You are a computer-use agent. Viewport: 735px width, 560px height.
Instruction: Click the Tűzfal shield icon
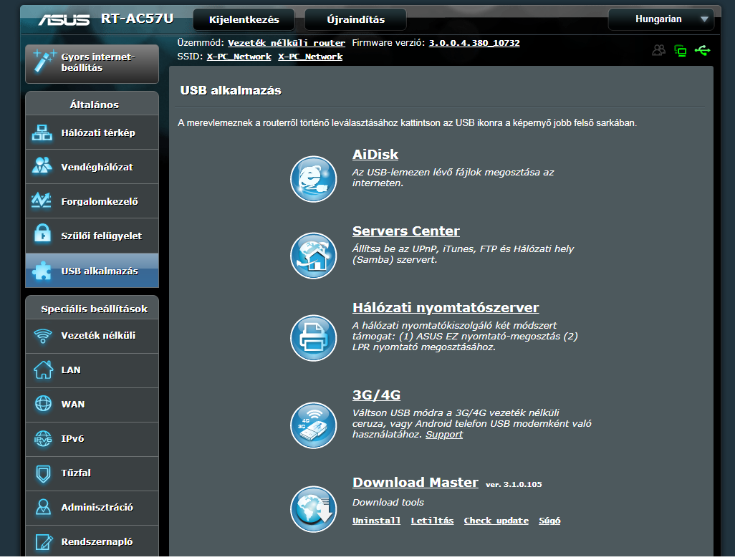(x=43, y=473)
